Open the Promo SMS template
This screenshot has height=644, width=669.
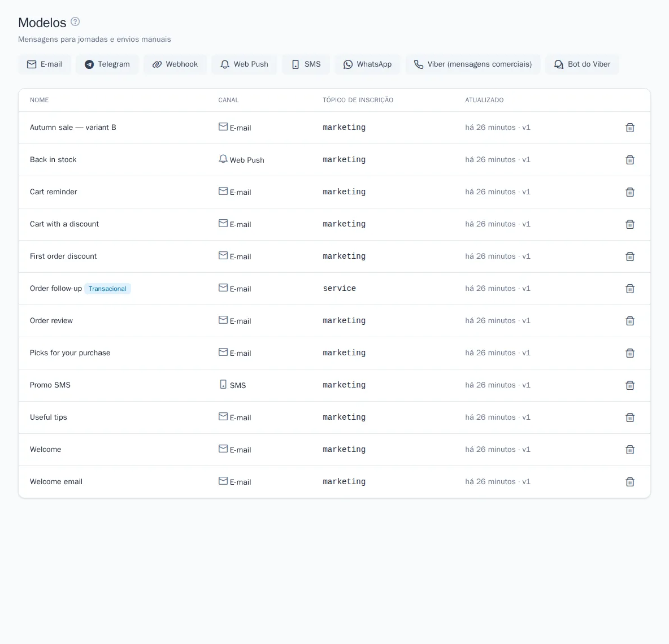coord(50,385)
